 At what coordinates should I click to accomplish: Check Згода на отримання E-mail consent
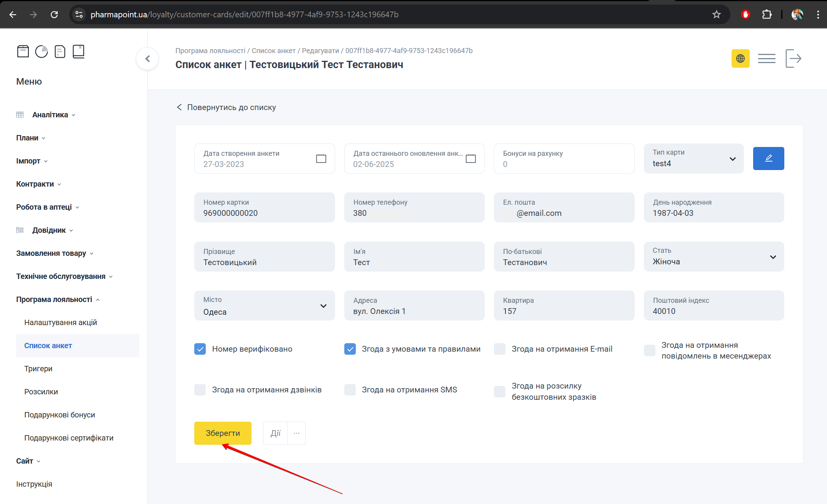(499, 349)
